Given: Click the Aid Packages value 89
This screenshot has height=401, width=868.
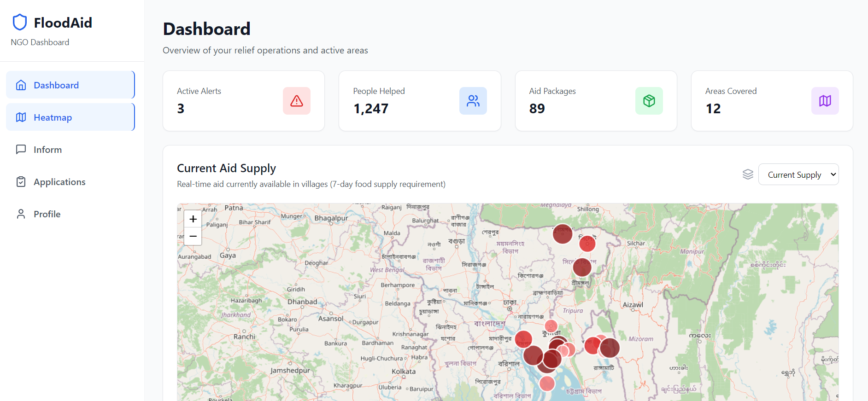Looking at the screenshot, I should [537, 109].
